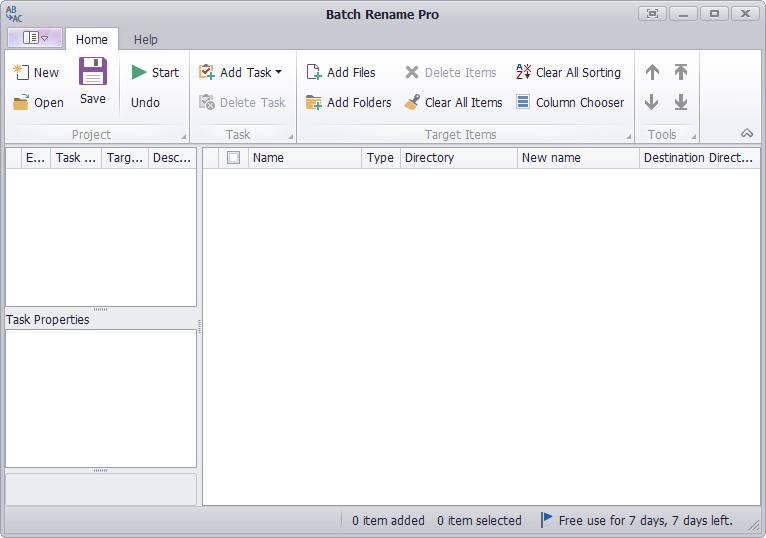
Task: Create a New project
Action: point(36,72)
